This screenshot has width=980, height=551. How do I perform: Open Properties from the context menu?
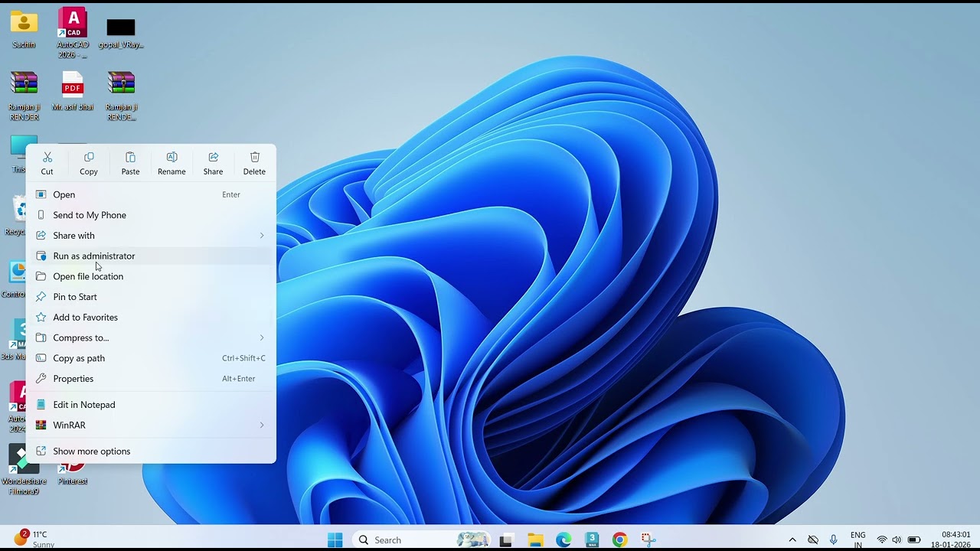point(151,379)
